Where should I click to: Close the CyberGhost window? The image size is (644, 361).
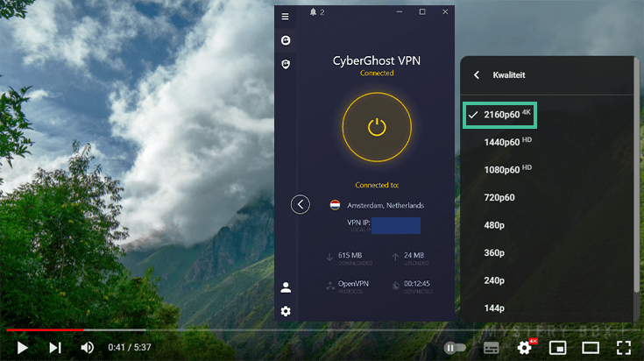(445, 12)
